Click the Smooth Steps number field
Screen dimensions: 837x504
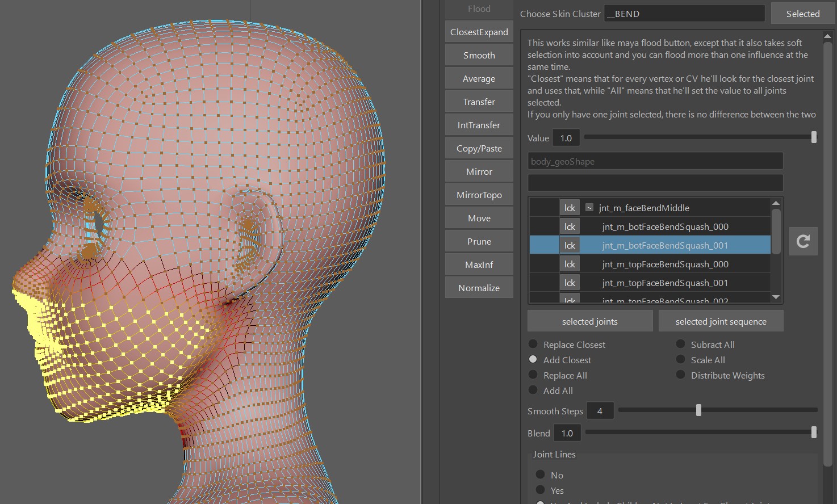pos(600,411)
